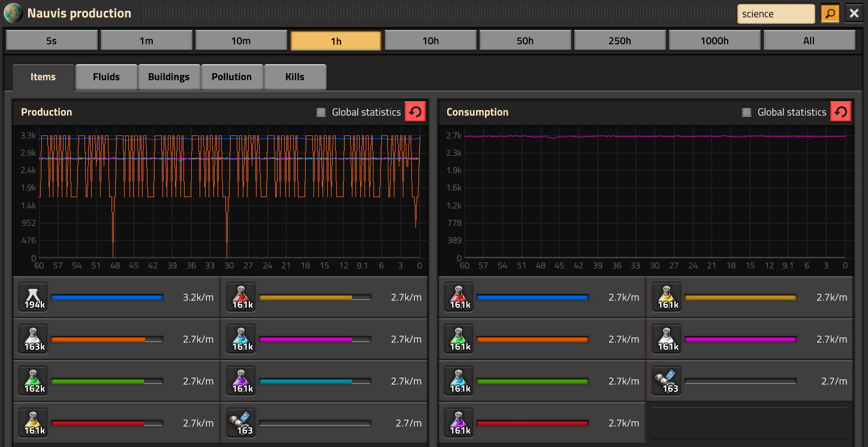Click the Consumption line chart

pos(646,201)
